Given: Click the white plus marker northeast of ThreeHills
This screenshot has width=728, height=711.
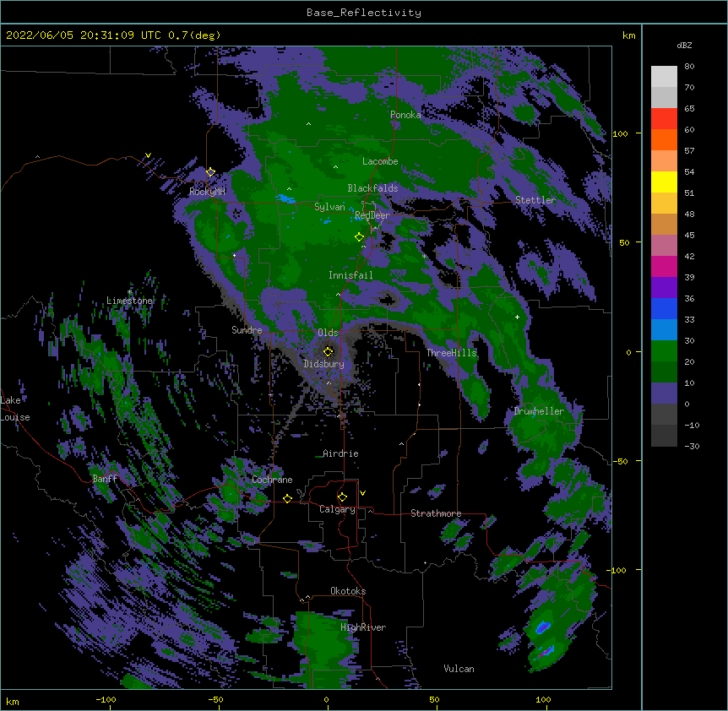Looking at the screenshot, I should [517, 317].
